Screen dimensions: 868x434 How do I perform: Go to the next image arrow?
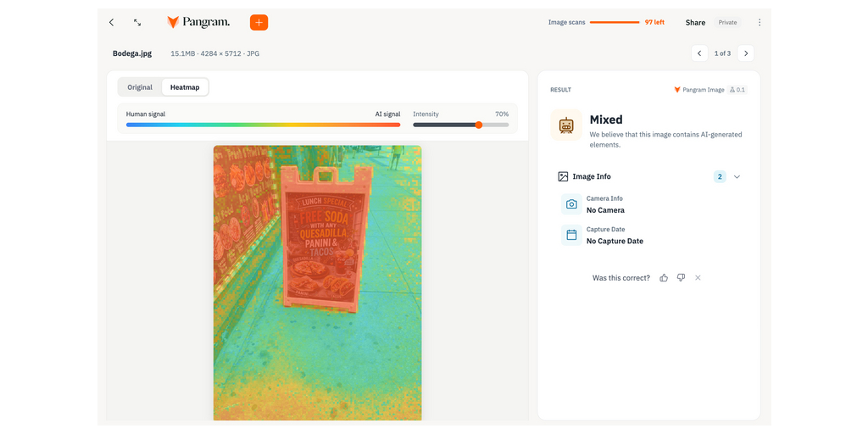point(746,53)
